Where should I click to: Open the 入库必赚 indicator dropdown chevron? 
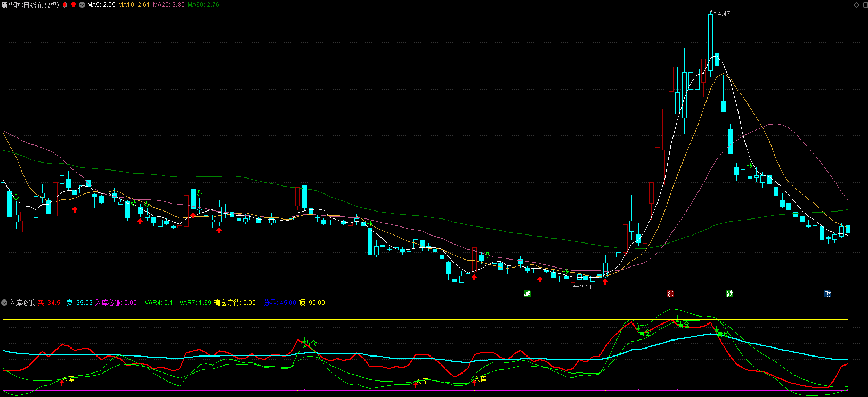tap(4, 303)
